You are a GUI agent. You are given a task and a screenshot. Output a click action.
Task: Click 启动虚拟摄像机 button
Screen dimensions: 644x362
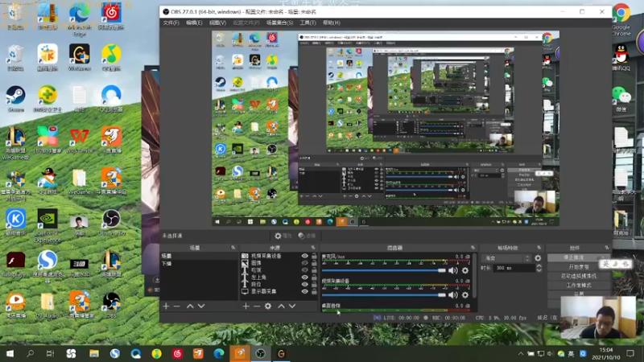pyautogui.click(x=579, y=276)
